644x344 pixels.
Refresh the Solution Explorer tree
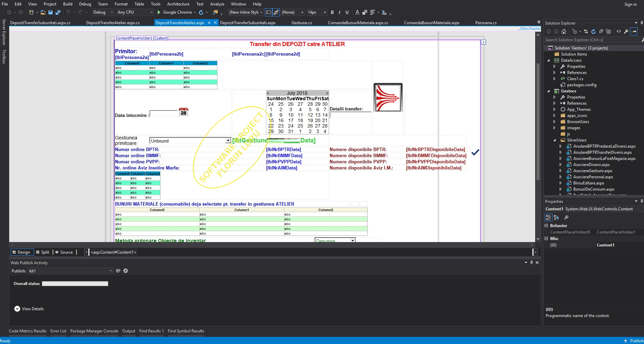point(593,31)
